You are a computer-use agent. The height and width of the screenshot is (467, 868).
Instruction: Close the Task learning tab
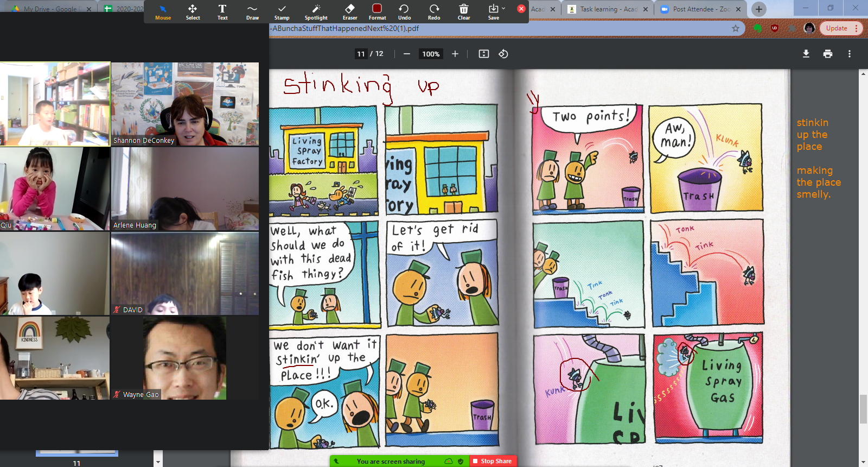[646, 9]
